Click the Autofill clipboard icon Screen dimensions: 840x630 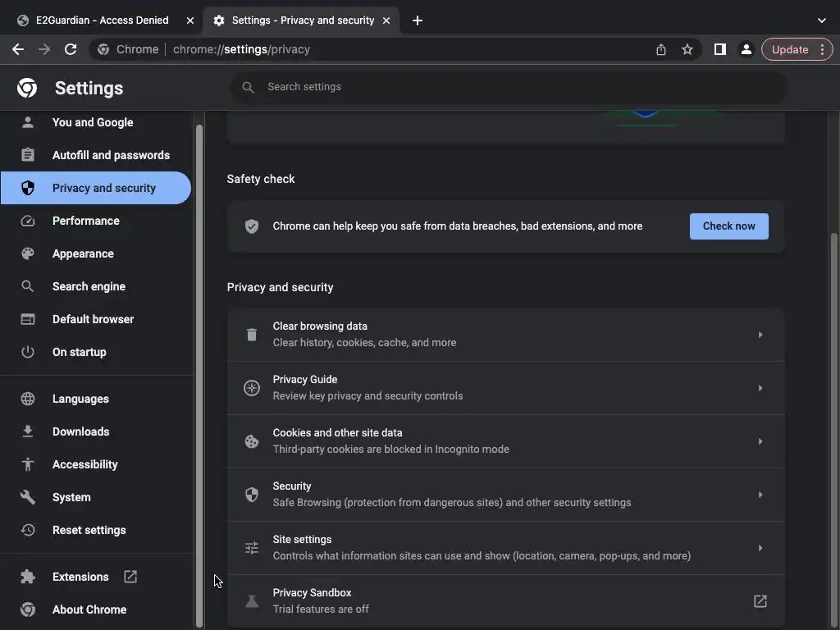coord(28,155)
